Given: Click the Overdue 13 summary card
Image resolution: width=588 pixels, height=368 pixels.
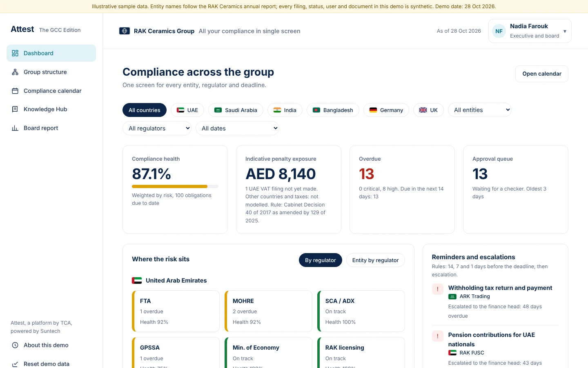Looking at the screenshot, I should point(402,189).
